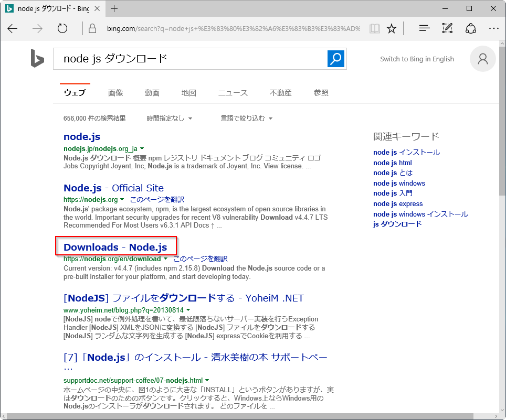Reload the page with Refresh icon
The image size is (506, 420).
[x=62, y=29]
